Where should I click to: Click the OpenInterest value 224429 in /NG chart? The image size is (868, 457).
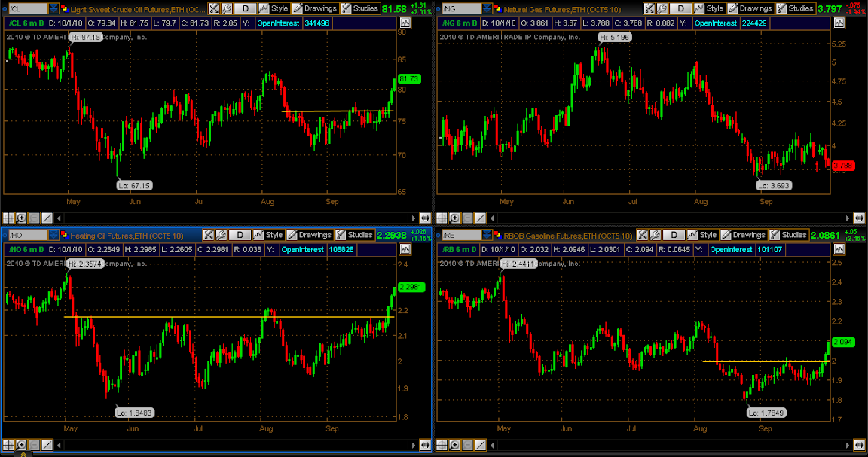coord(754,23)
